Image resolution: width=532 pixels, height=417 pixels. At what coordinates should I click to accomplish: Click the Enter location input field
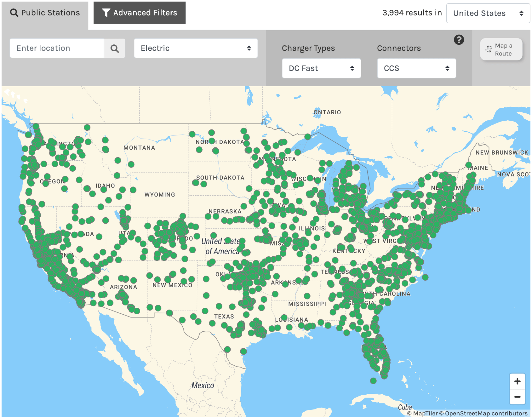click(57, 48)
